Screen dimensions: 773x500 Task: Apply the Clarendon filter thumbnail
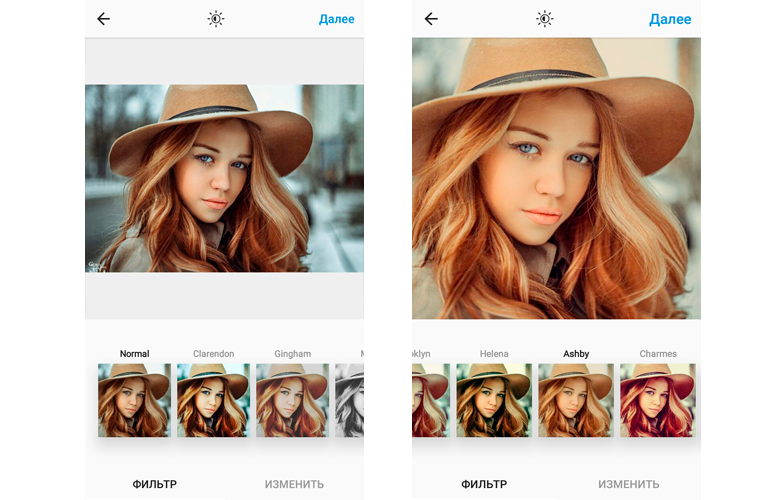(213, 399)
